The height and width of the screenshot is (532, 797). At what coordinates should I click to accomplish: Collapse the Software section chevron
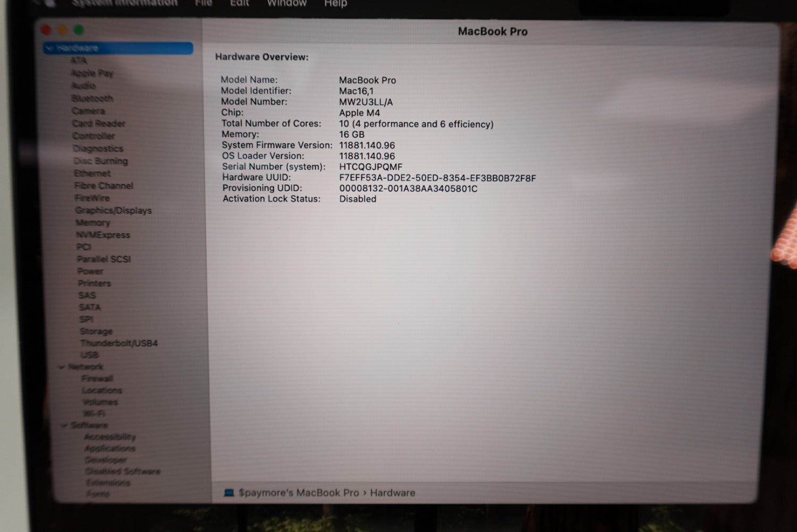tap(64, 425)
